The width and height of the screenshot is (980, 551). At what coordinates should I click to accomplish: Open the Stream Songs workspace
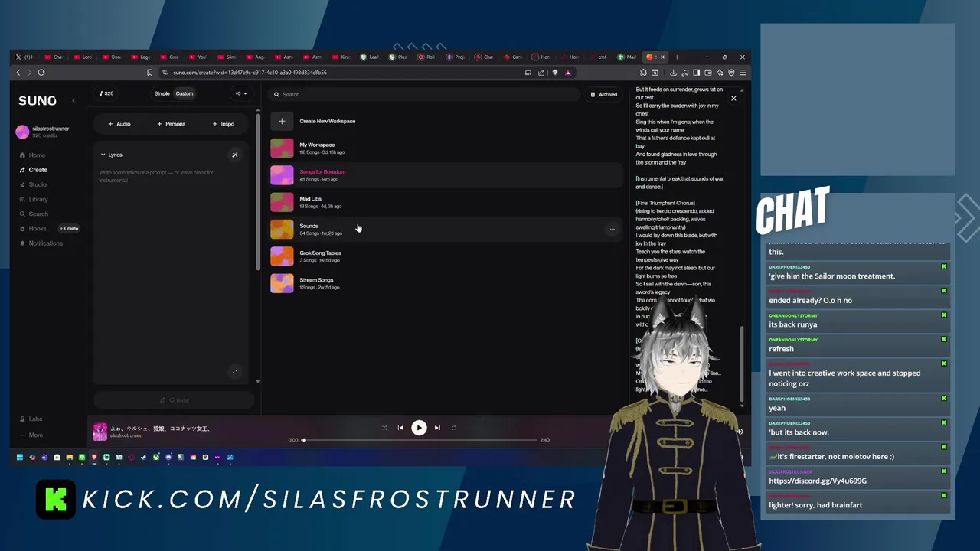448,283
